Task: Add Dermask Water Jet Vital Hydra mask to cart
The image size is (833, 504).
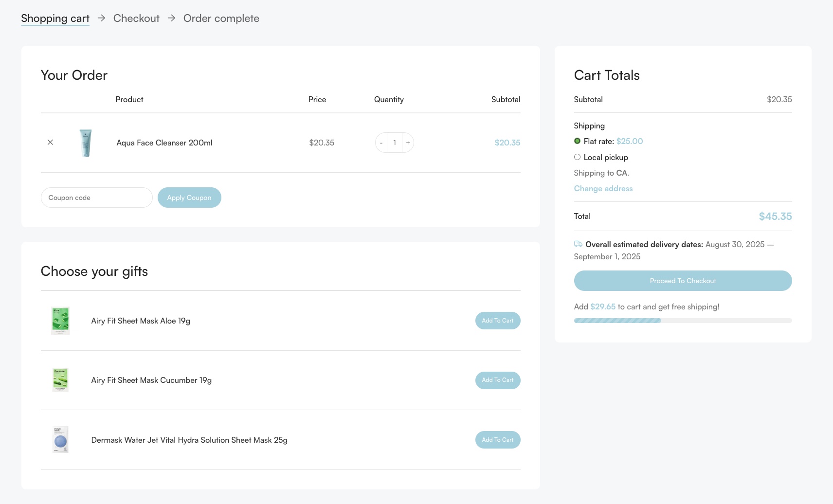Action: click(498, 440)
